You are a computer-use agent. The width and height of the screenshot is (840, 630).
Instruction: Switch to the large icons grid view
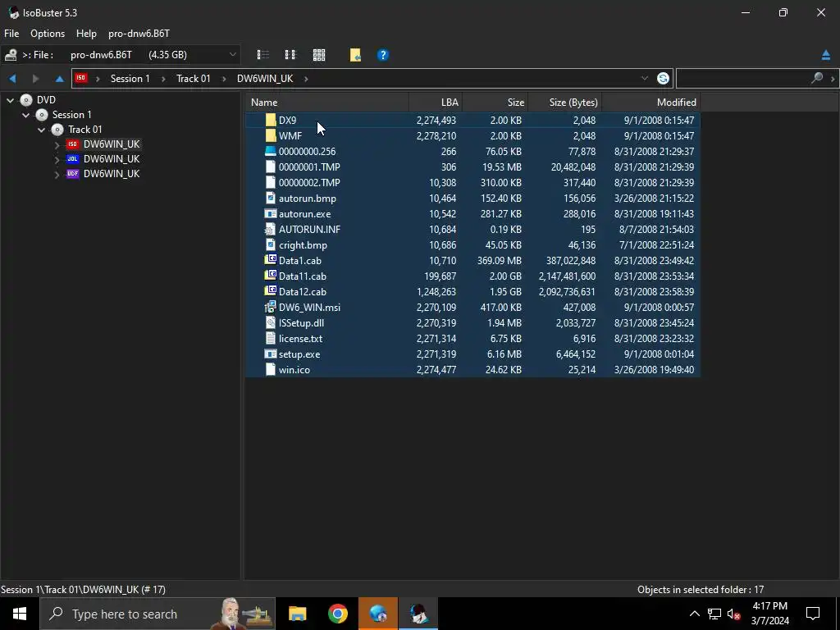[319, 55]
